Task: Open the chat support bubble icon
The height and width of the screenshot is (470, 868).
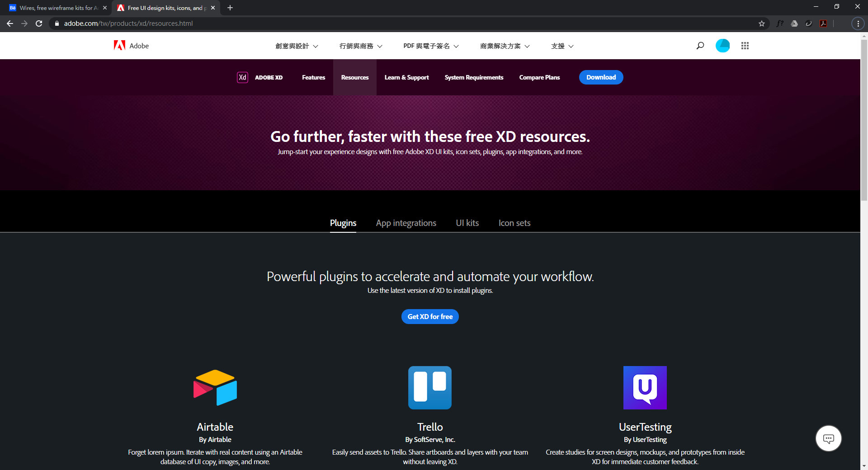Action: coord(828,438)
